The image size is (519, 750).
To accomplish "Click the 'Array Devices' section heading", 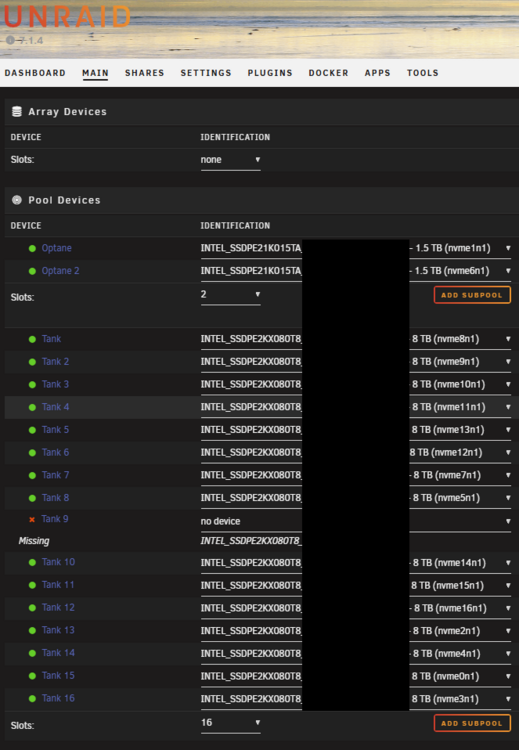I will [67, 111].
